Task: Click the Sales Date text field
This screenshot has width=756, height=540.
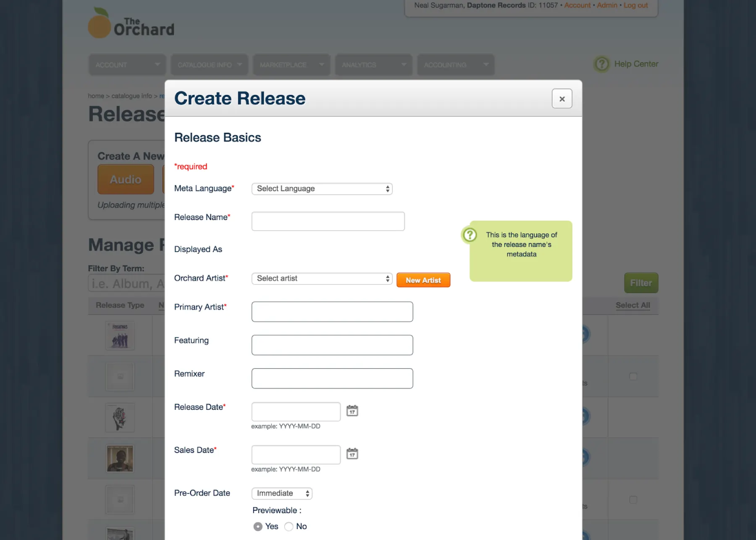Action: click(x=296, y=455)
